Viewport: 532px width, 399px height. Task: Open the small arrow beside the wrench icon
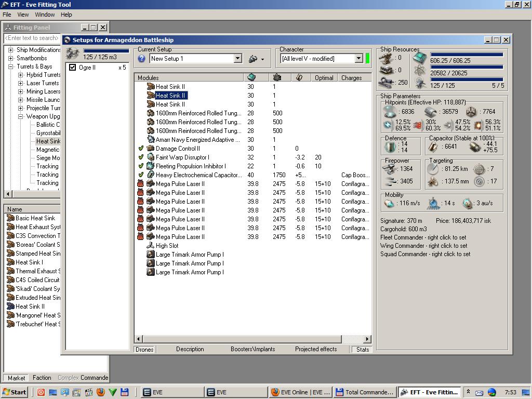pyautogui.click(x=262, y=59)
